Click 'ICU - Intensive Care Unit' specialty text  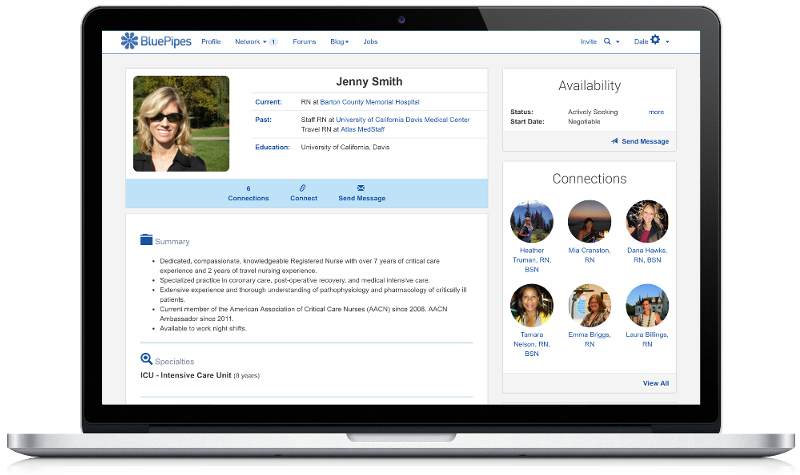[186, 375]
